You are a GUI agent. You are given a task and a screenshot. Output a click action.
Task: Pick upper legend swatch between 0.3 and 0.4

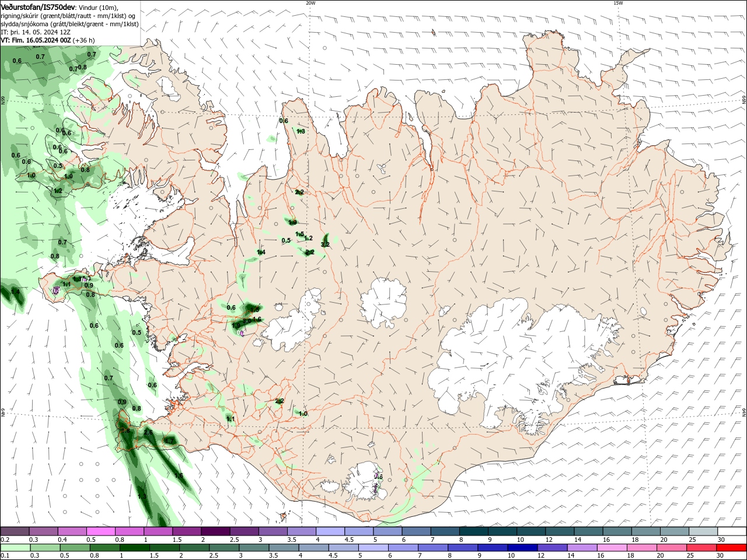[x=43, y=531]
